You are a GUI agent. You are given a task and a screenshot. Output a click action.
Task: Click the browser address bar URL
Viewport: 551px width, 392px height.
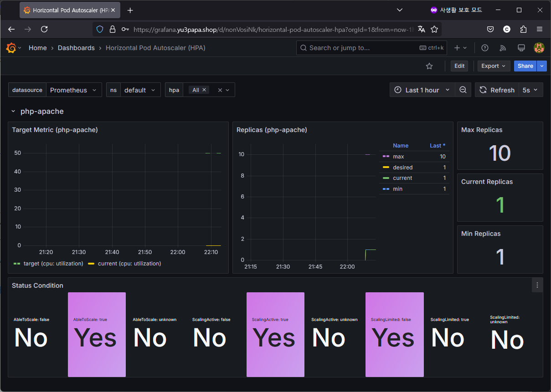pyautogui.click(x=273, y=29)
